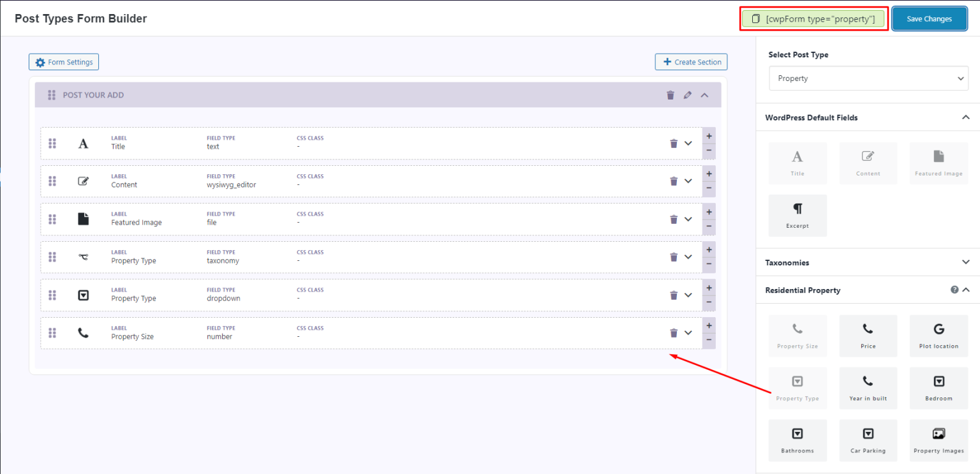Increment the Title field with plus stepper

pyautogui.click(x=709, y=136)
